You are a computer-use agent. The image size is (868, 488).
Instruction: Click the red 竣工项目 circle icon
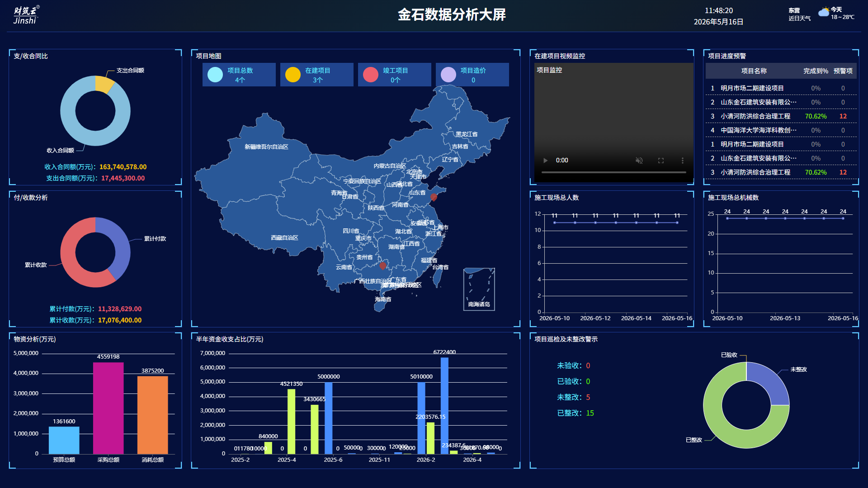(x=371, y=75)
